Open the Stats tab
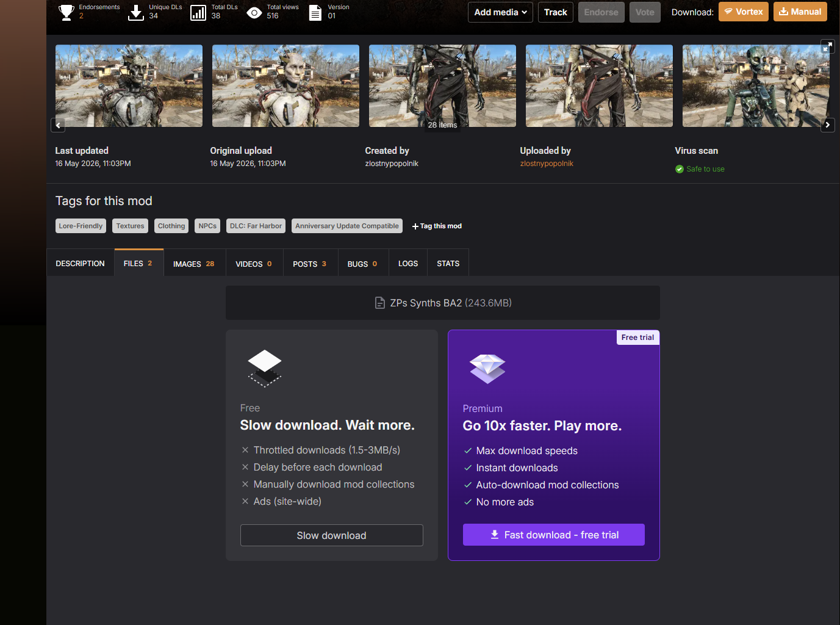This screenshot has width=840, height=625. (448, 264)
